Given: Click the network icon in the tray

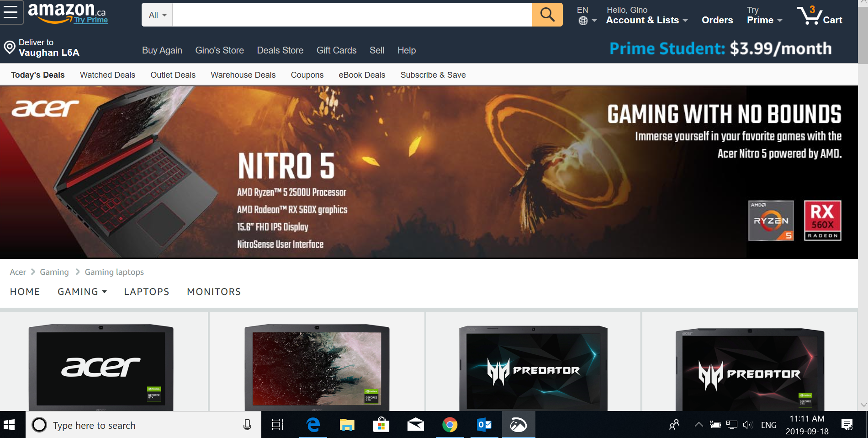Looking at the screenshot, I should click(x=732, y=425).
